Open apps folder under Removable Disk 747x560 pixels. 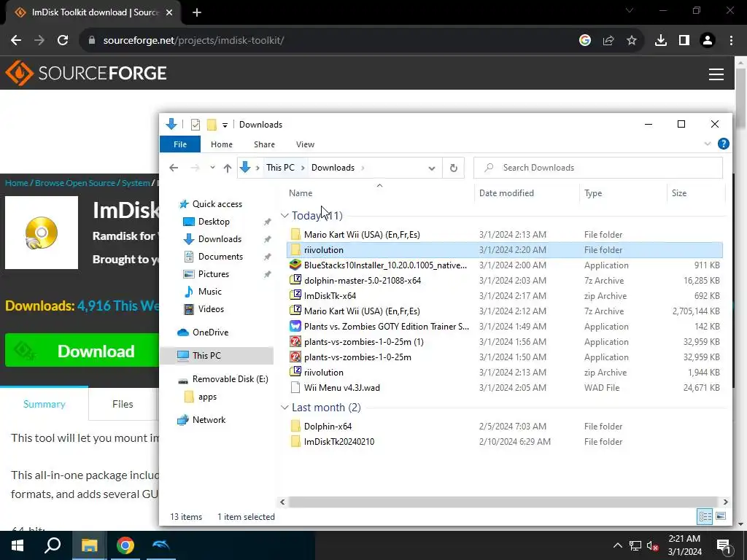207,397
